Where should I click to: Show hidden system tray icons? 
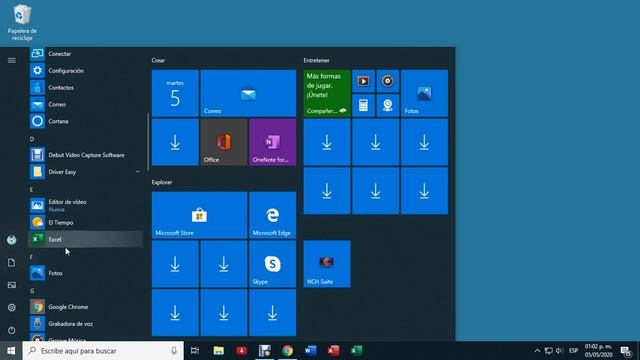tap(537, 351)
